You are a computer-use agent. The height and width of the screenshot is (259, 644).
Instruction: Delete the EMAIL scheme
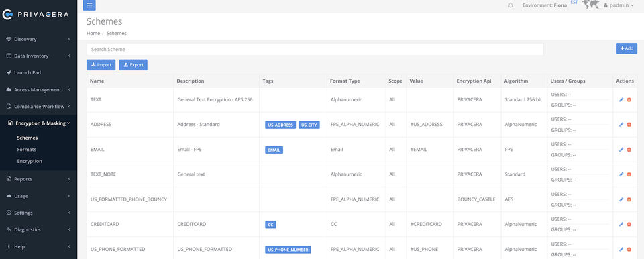629,150
